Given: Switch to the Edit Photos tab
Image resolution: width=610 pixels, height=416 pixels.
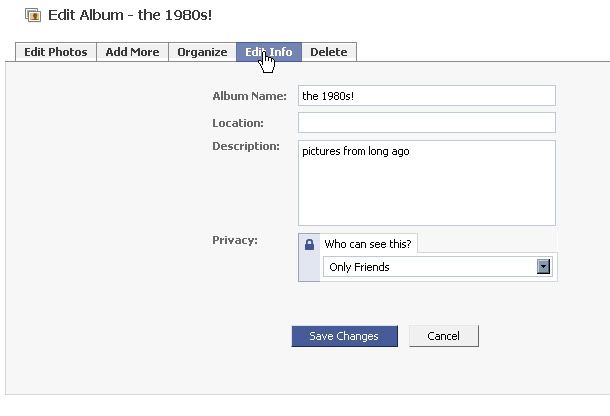Looking at the screenshot, I should tap(56, 52).
